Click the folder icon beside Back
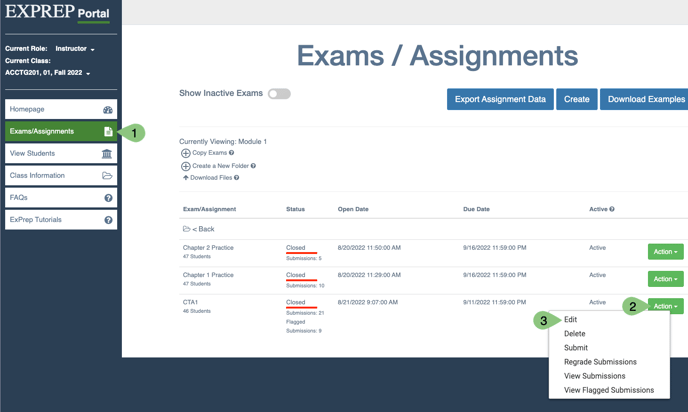The image size is (688, 412). (186, 229)
